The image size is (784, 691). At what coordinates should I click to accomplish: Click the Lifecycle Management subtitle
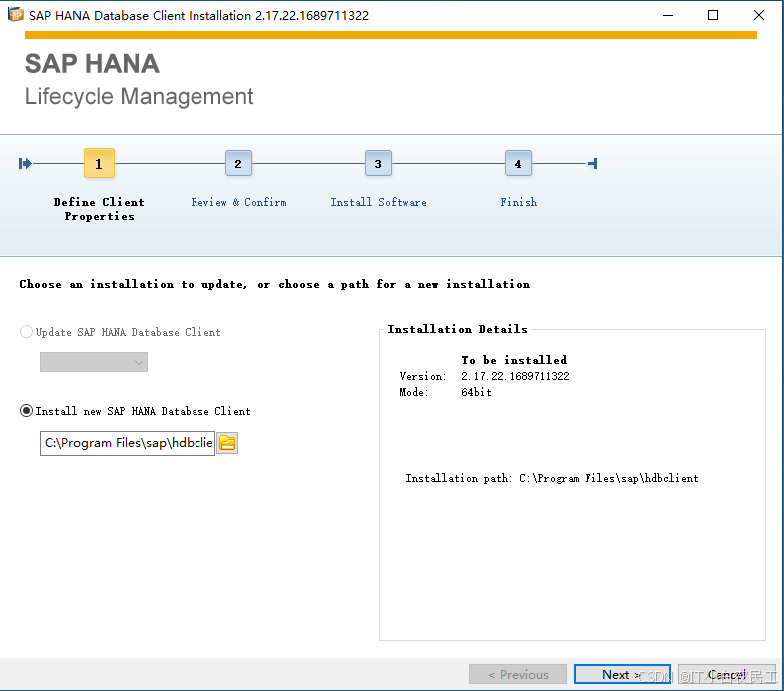[139, 96]
